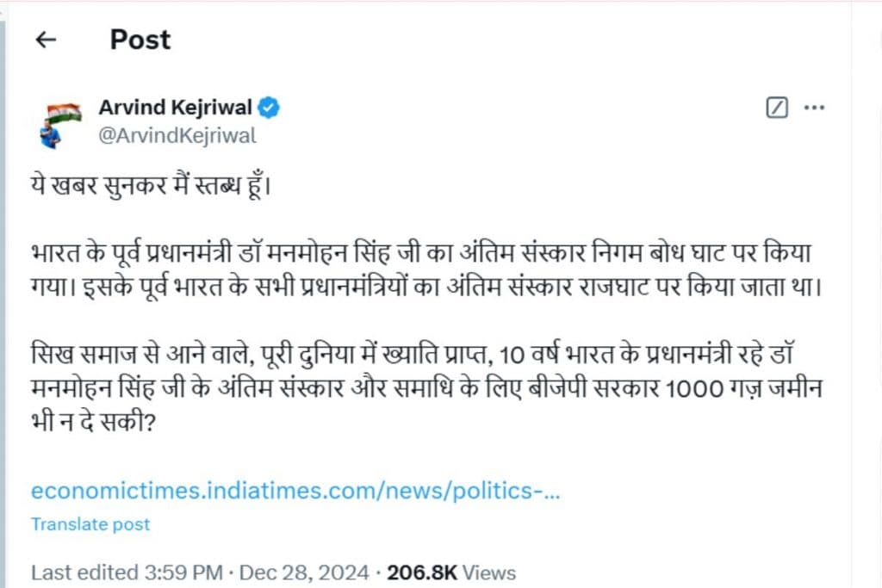The height and width of the screenshot is (588, 882).
Task: Click the first line ये खबर सुनकर
Action: pos(152,186)
